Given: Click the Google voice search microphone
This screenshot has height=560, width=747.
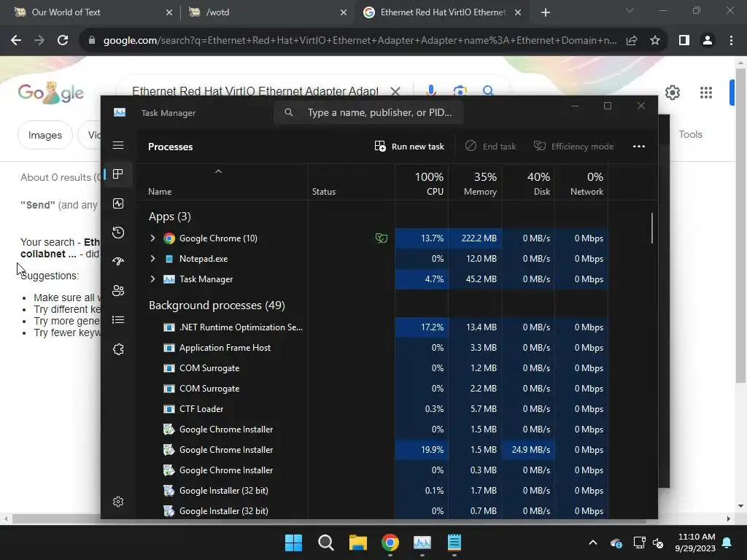Looking at the screenshot, I should point(431,90).
